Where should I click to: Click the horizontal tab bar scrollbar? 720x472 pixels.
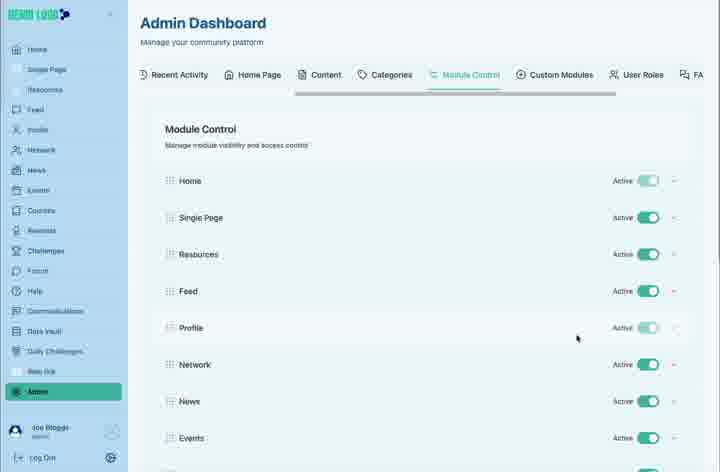(456, 94)
